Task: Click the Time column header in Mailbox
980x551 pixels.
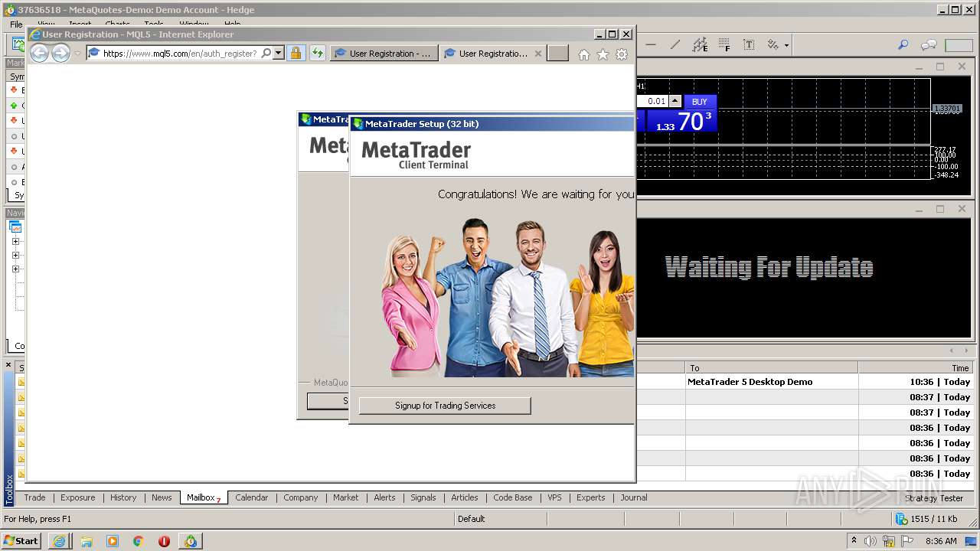Action: (x=918, y=368)
